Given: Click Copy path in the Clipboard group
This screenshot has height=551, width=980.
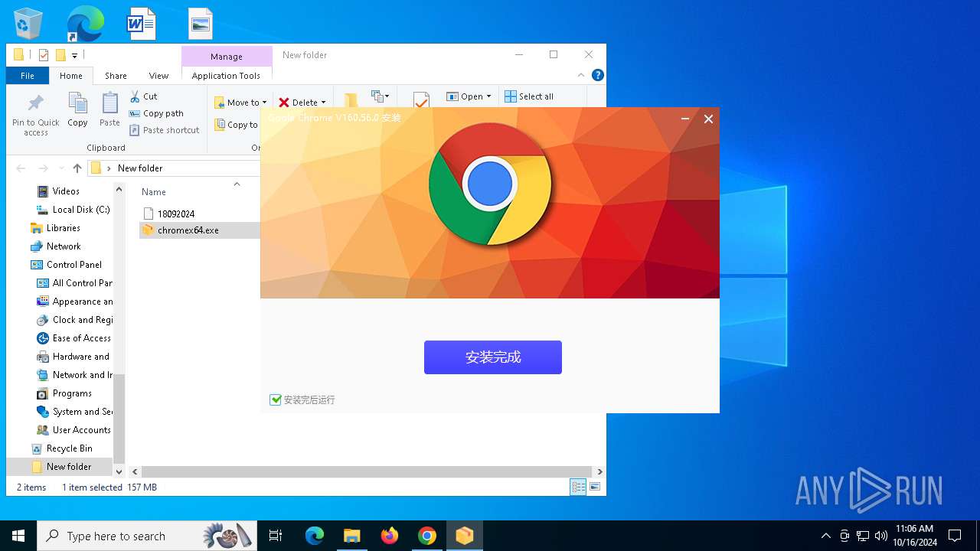Looking at the screenshot, I should click(x=156, y=113).
